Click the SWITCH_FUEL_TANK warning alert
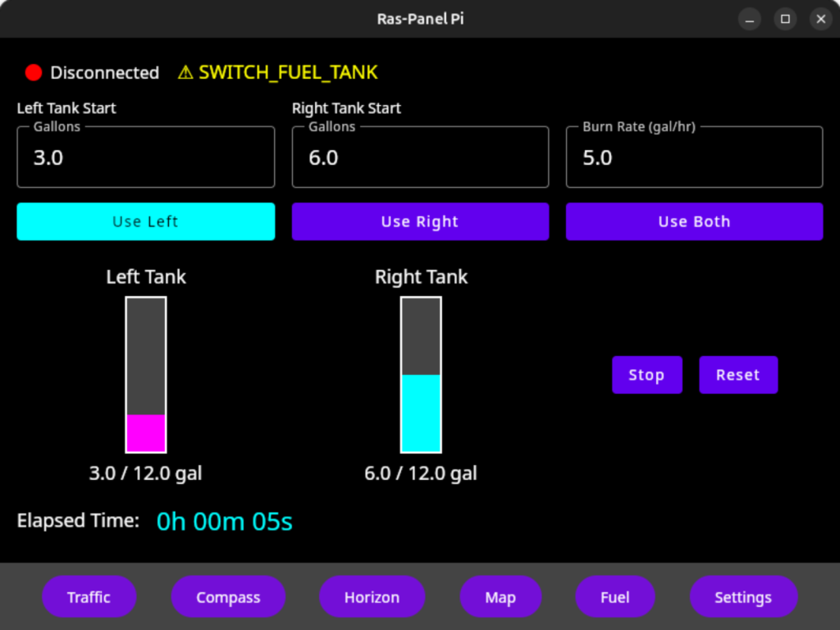Screen dimensions: 840x630 (x=278, y=72)
